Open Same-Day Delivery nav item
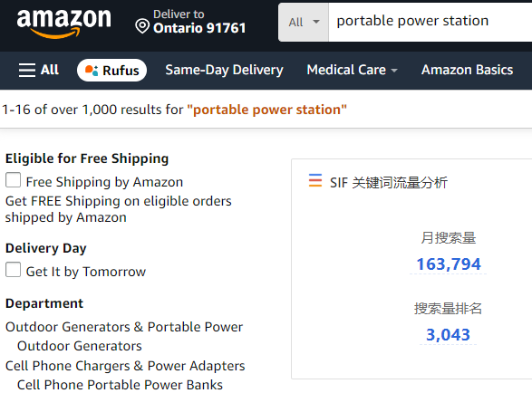This screenshot has height=393, width=532. click(x=224, y=70)
